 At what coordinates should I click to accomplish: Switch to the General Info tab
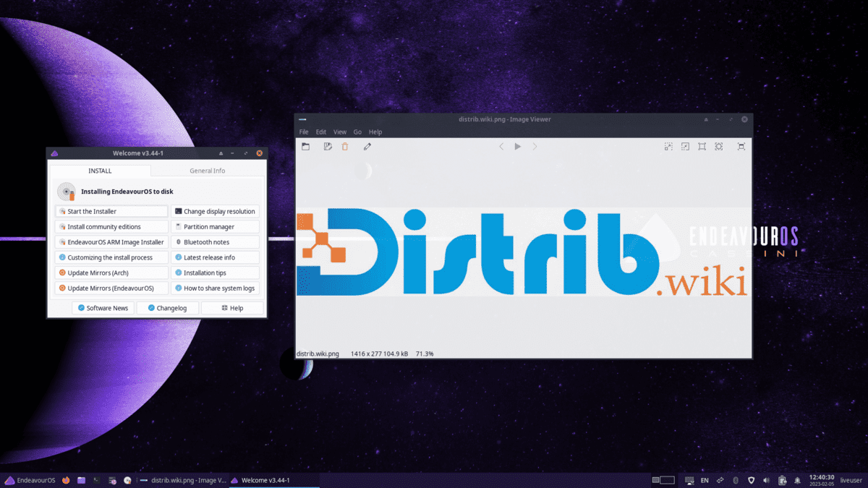[208, 171]
